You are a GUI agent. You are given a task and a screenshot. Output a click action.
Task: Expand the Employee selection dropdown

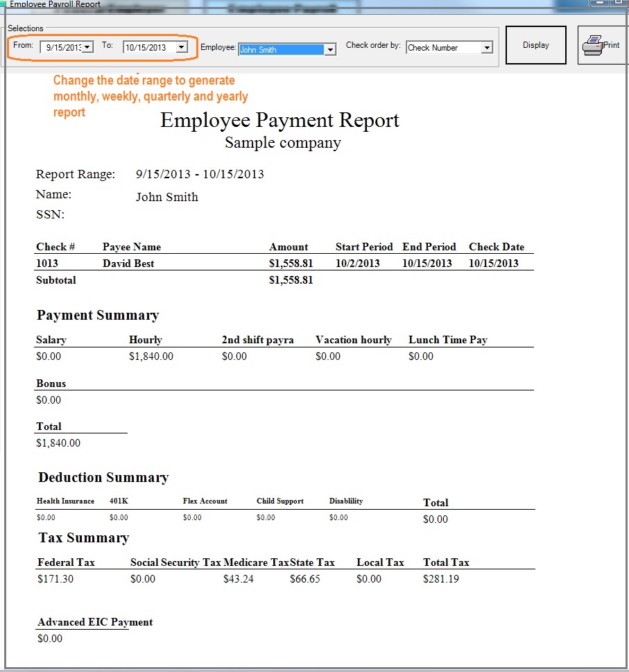331,49
